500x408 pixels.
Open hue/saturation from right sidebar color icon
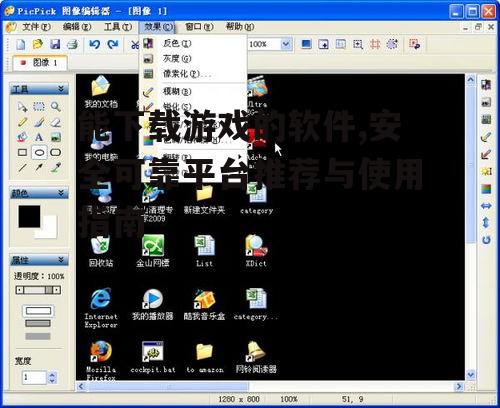(x=486, y=189)
